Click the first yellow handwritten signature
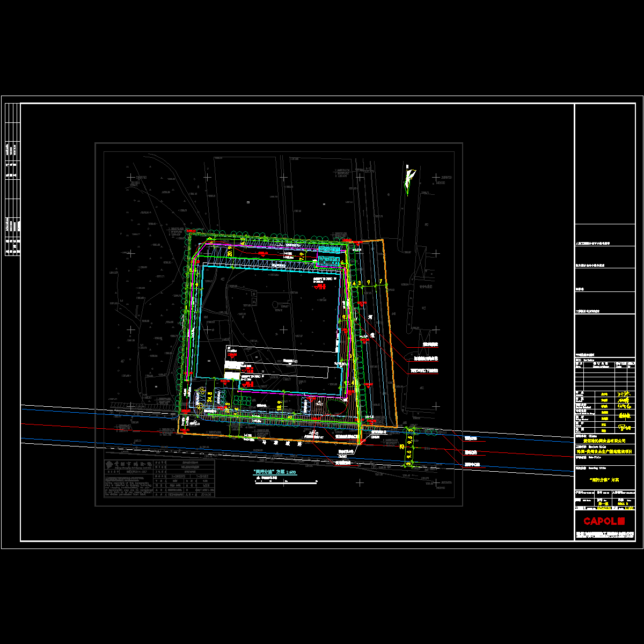Viewport: 644px width, 644px height. click(x=623, y=394)
